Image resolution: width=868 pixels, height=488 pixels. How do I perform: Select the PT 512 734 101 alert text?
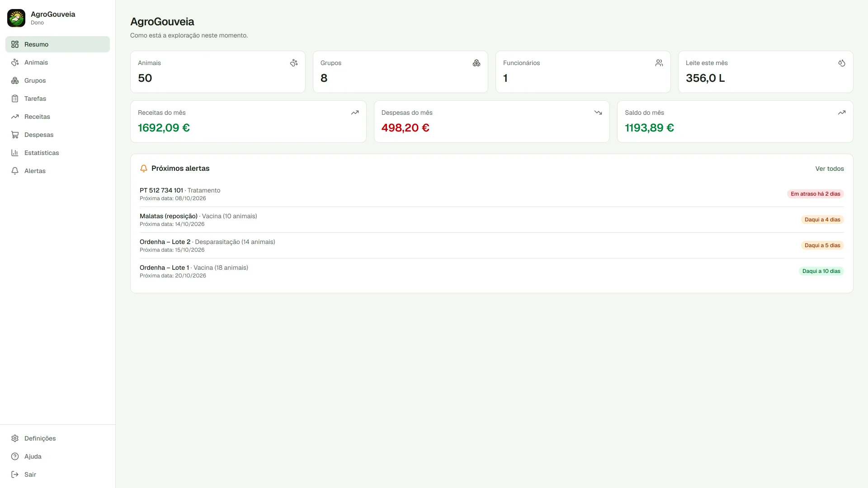(x=161, y=190)
